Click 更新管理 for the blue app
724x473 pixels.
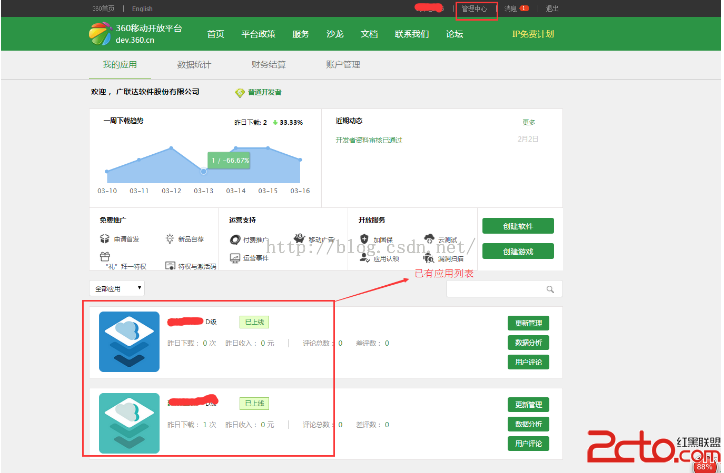(x=529, y=323)
